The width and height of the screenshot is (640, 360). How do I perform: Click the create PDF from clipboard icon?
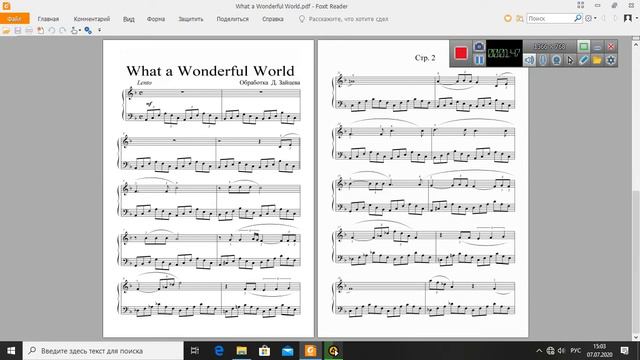(x=40, y=30)
